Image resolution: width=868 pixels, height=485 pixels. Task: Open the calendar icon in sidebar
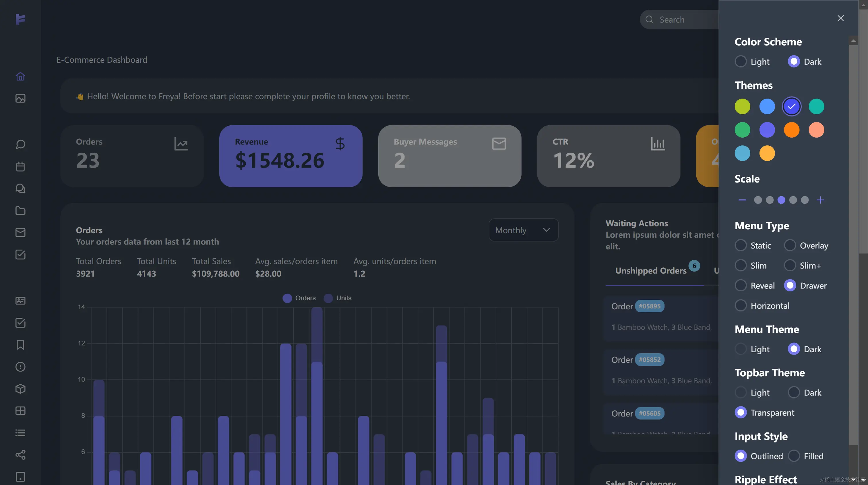(x=20, y=166)
